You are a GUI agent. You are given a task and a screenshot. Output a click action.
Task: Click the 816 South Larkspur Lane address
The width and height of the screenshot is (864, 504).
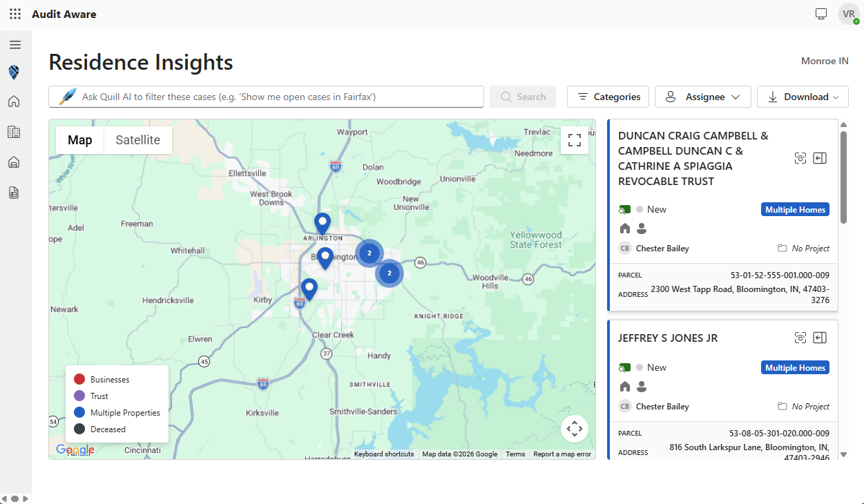749,452
